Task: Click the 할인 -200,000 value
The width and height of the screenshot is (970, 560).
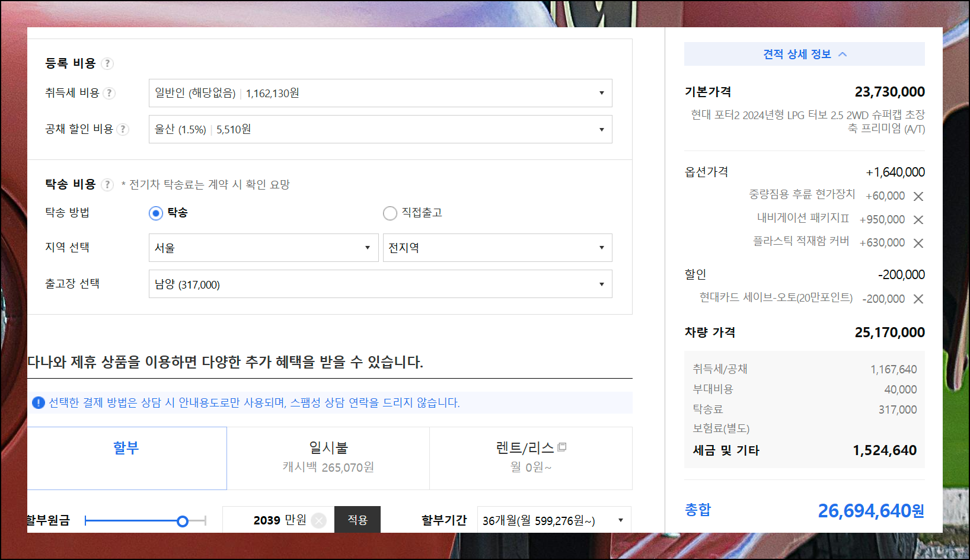Action: [x=901, y=275]
